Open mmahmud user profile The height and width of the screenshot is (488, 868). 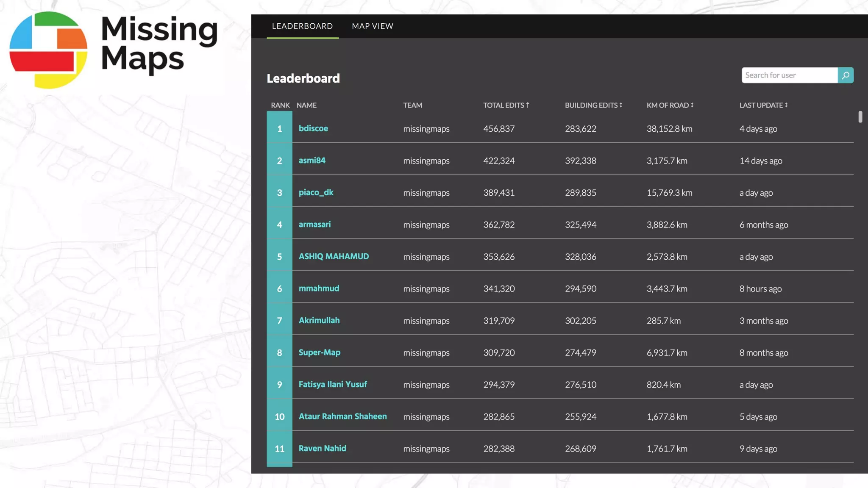tap(319, 288)
